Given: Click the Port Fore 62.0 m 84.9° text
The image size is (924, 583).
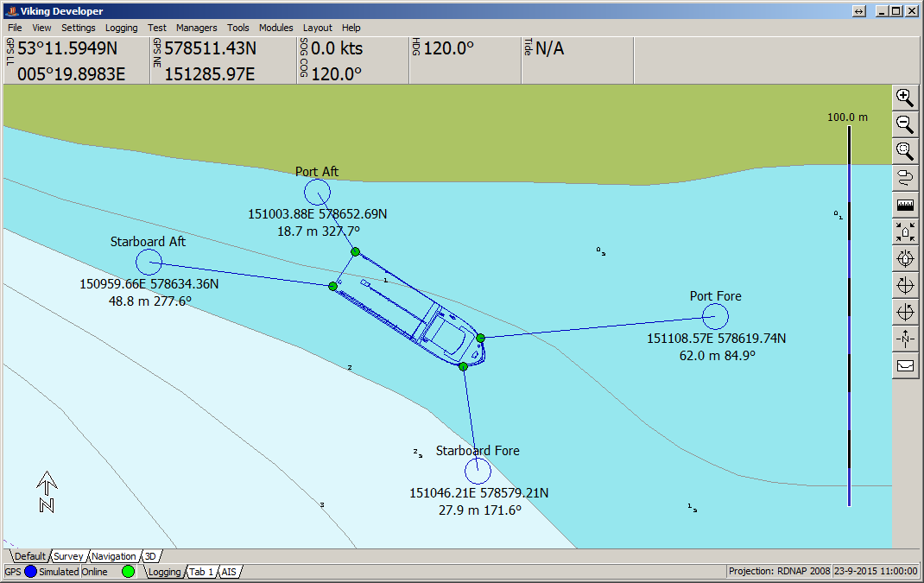Looking at the screenshot, I should pos(717,356).
